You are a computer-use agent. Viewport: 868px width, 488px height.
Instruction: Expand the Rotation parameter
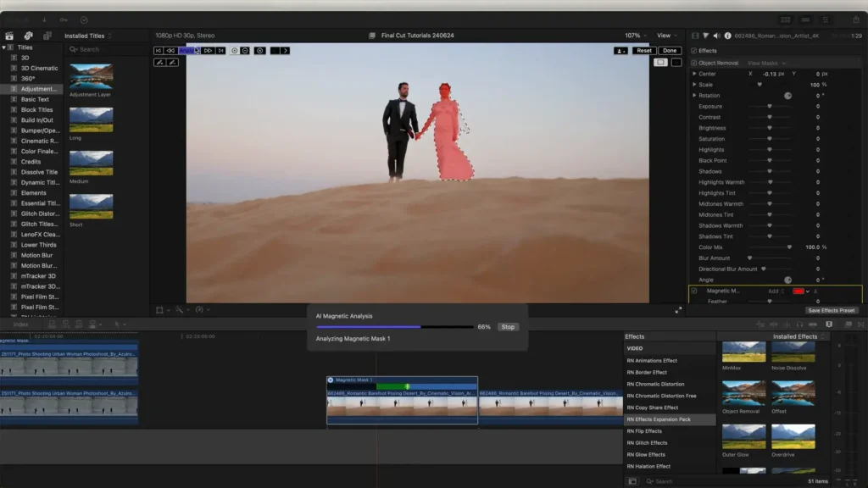(x=695, y=95)
